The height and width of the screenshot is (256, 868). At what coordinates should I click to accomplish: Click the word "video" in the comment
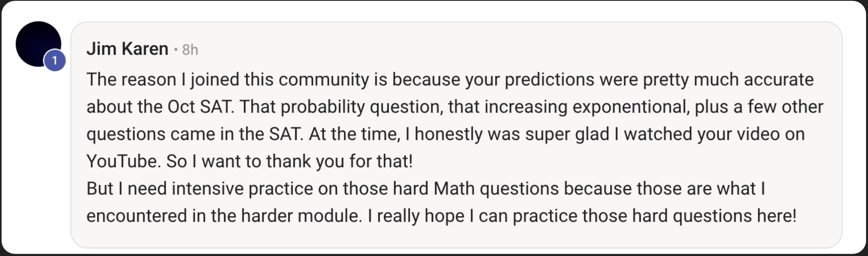758,134
